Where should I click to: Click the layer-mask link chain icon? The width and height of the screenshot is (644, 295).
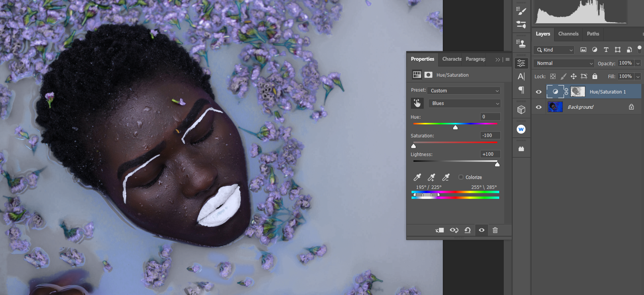[x=566, y=92]
